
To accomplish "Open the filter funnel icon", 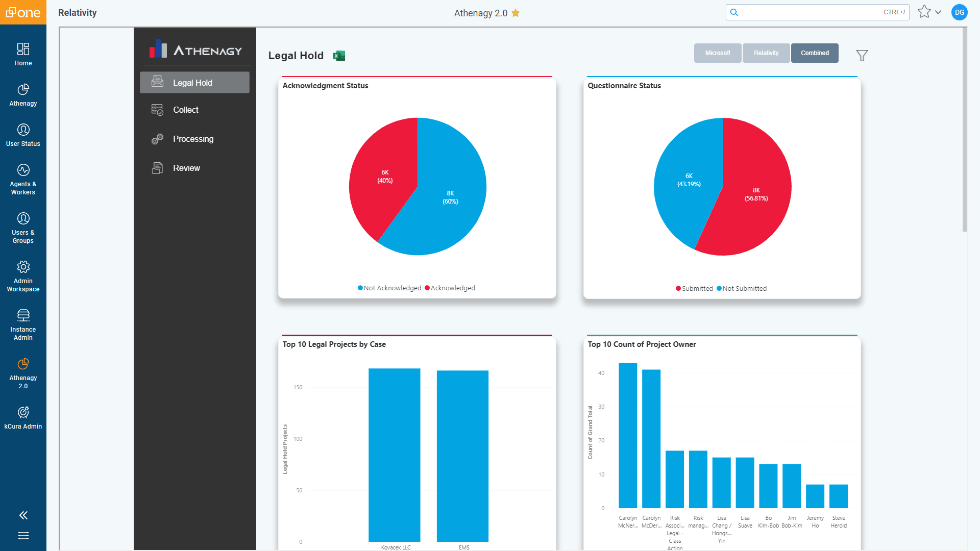I will click(862, 55).
